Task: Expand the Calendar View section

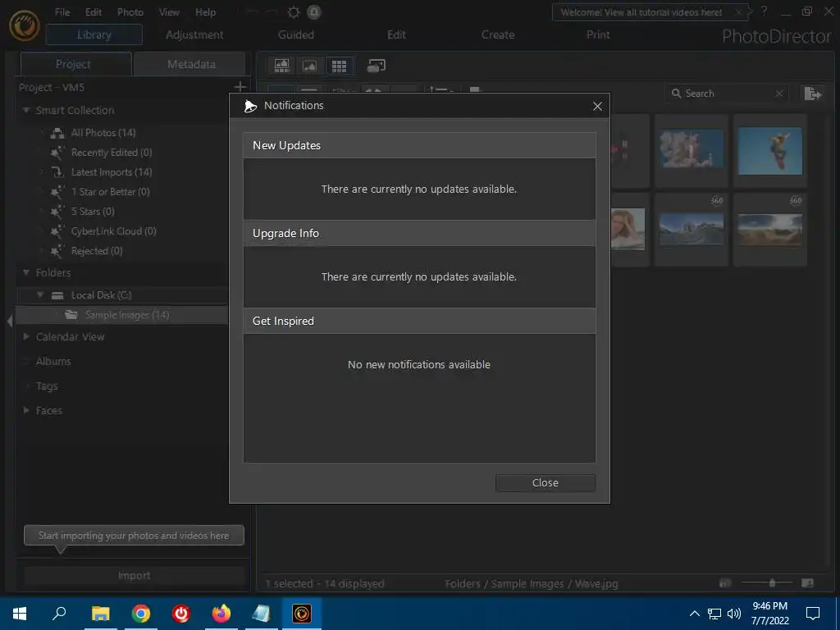Action: click(25, 336)
